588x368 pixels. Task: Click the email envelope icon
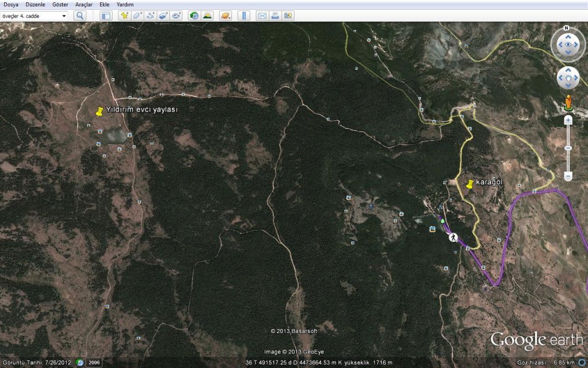pyautogui.click(x=262, y=16)
